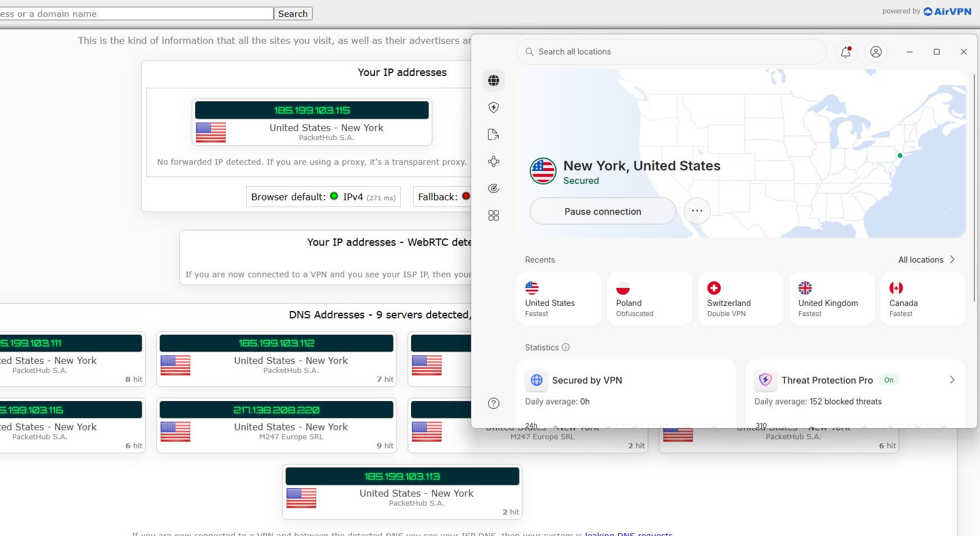Click the AirVPN logo in the browser
This screenshot has width=980, height=536.
[x=947, y=11]
